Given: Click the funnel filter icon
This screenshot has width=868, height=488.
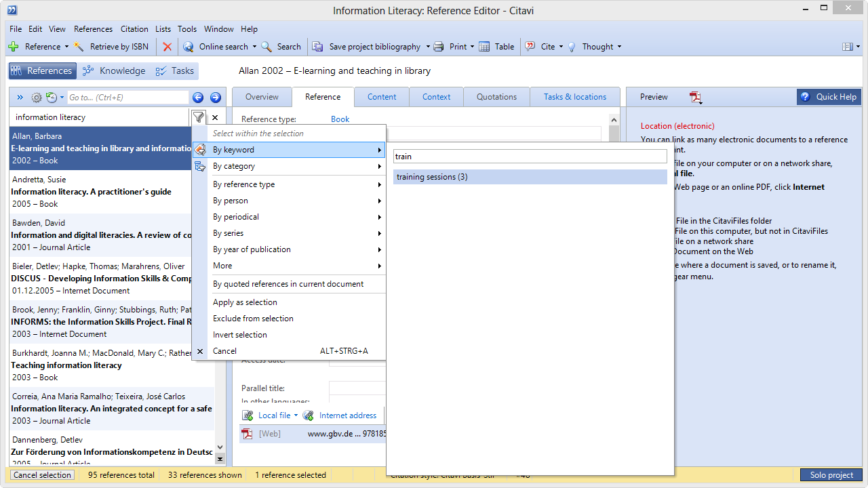Looking at the screenshot, I should [198, 117].
